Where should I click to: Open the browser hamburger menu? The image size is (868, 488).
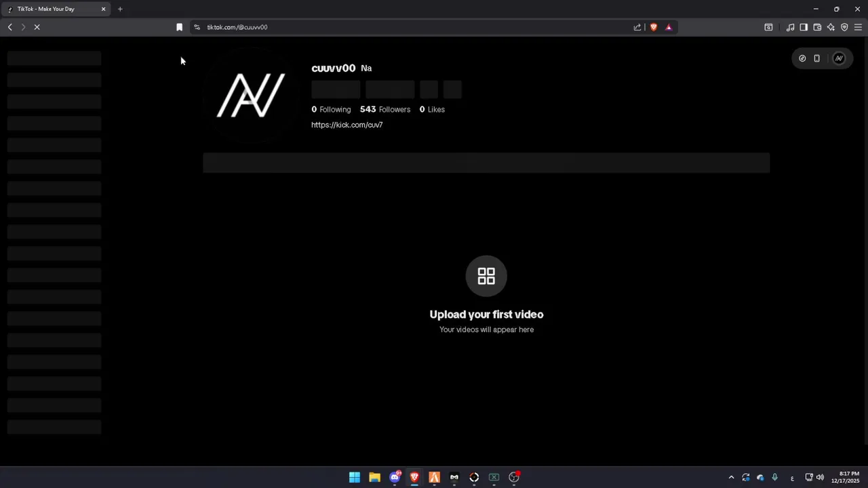858,27
